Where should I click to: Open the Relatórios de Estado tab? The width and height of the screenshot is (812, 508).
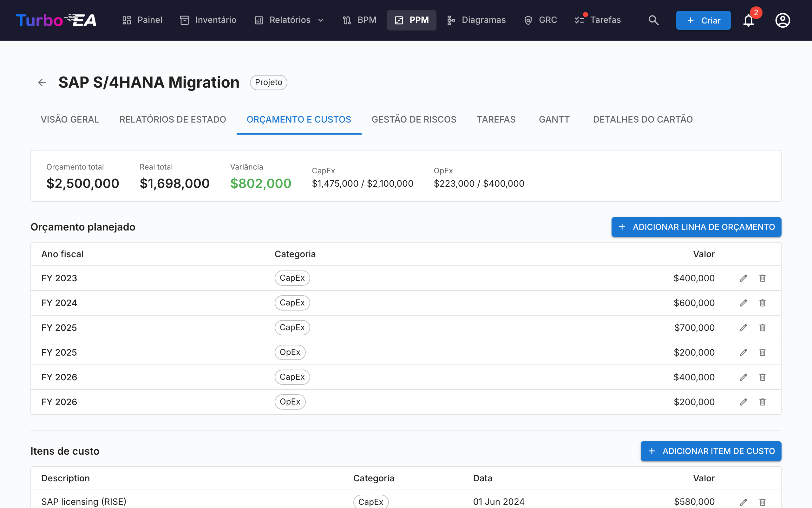click(173, 120)
